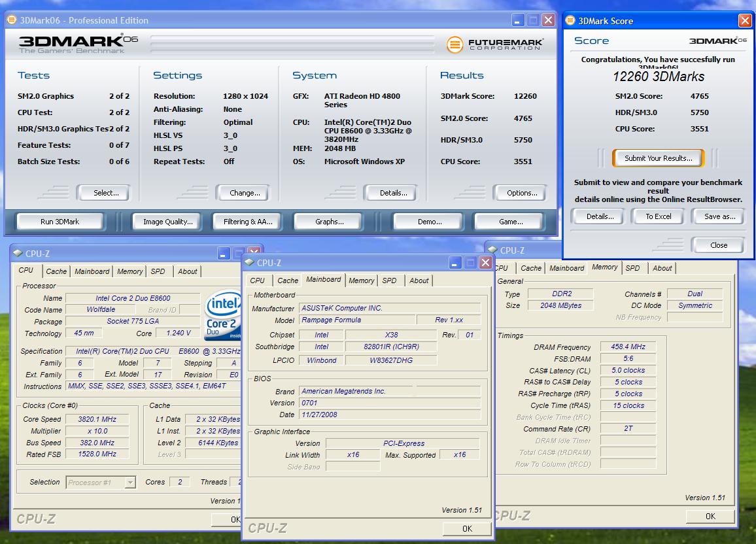The image size is (756, 544).
Task: Select Cache tab in Mainboard CPU-Z window
Action: [288, 280]
